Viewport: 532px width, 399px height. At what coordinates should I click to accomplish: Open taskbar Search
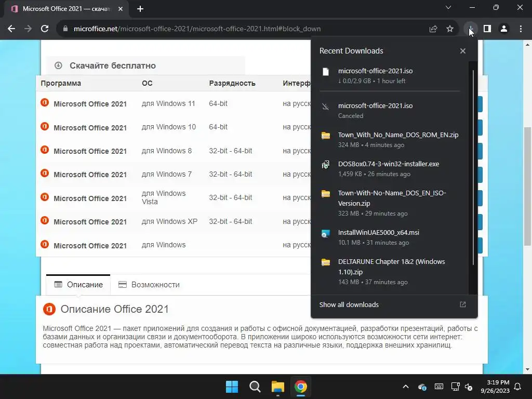point(255,387)
